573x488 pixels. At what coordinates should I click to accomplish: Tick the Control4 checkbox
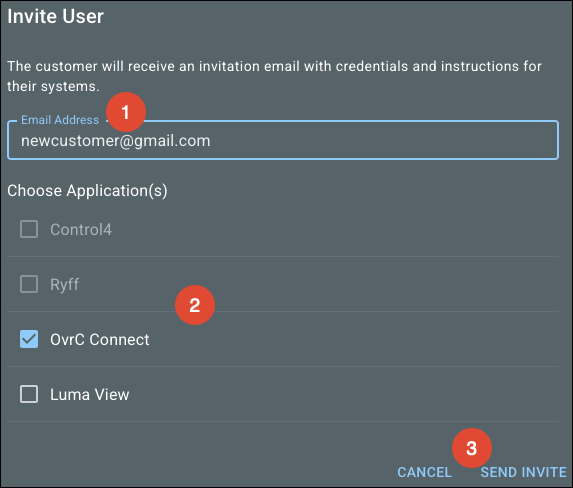[29, 229]
